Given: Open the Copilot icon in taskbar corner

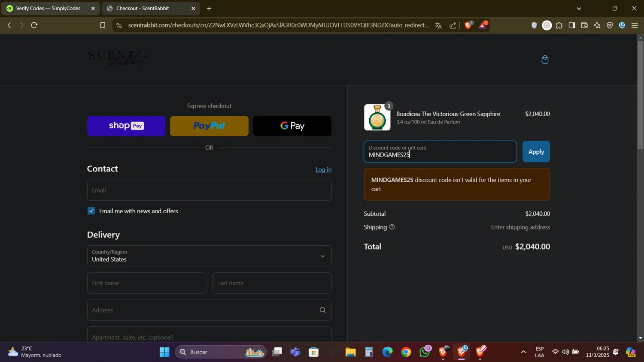Looking at the screenshot, I should 631,352.
